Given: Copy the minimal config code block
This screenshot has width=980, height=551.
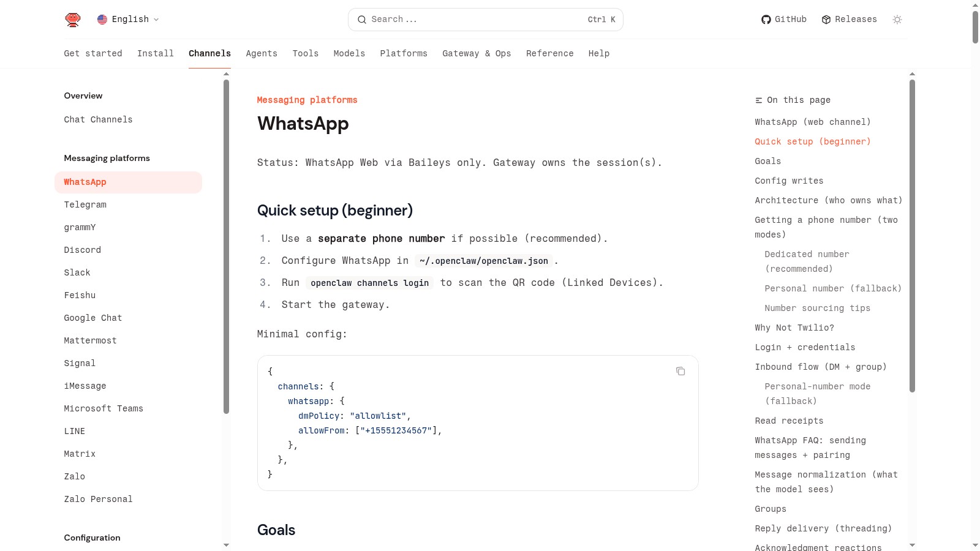Looking at the screenshot, I should [680, 371].
